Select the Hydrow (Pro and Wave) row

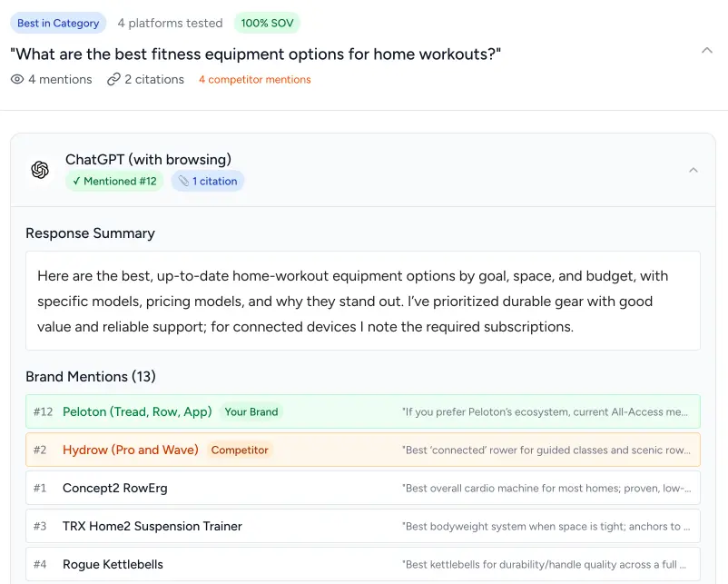(363, 450)
